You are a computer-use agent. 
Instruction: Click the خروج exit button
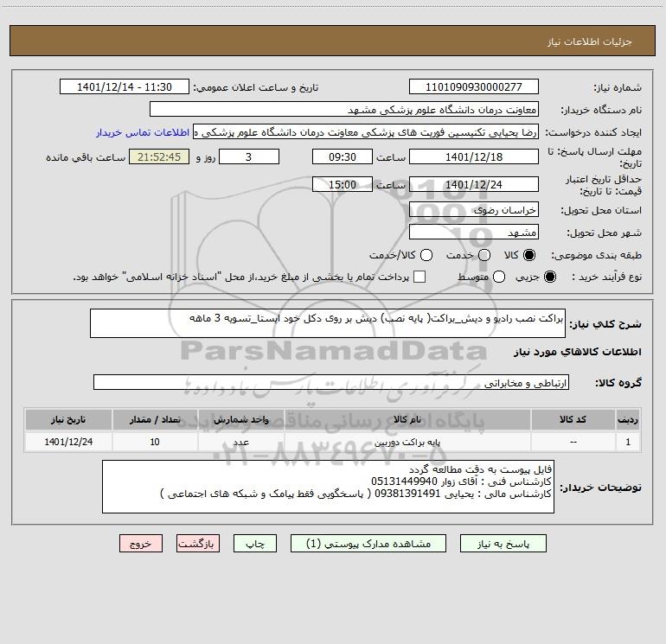141,544
